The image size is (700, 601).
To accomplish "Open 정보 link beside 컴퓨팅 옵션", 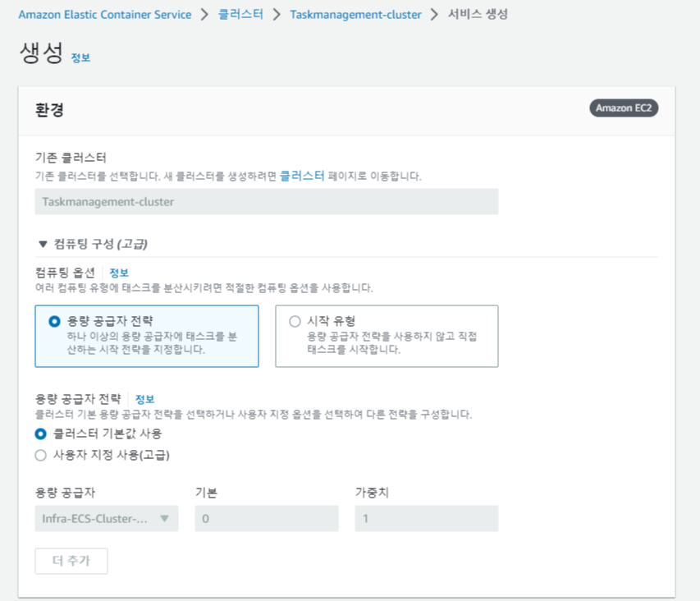I will pos(119,273).
